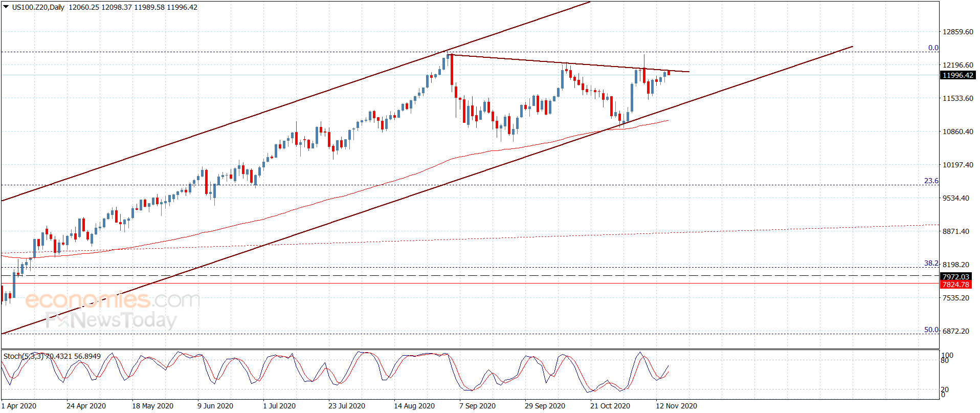Select the 23.6 Fibonacci level label
The height and width of the screenshot is (413, 980).
[931, 181]
